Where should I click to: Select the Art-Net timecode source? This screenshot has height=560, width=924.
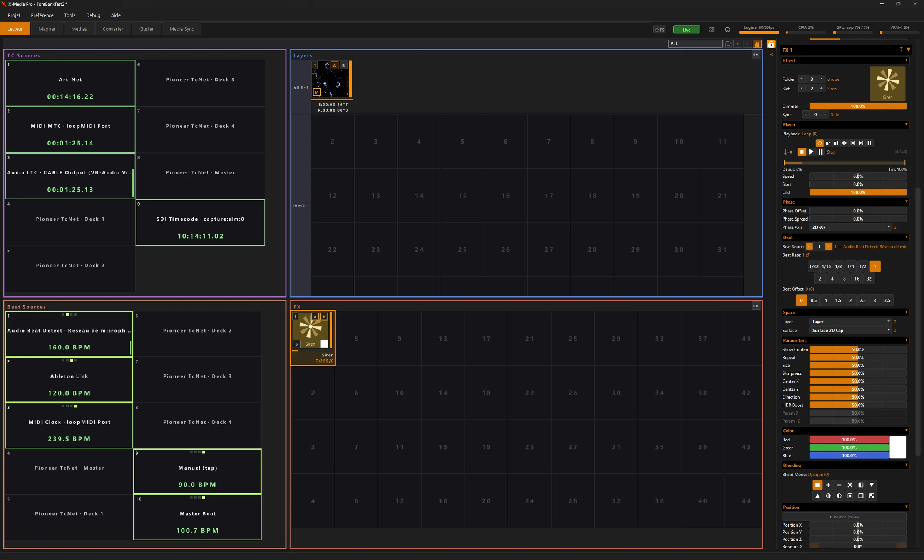(70, 83)
